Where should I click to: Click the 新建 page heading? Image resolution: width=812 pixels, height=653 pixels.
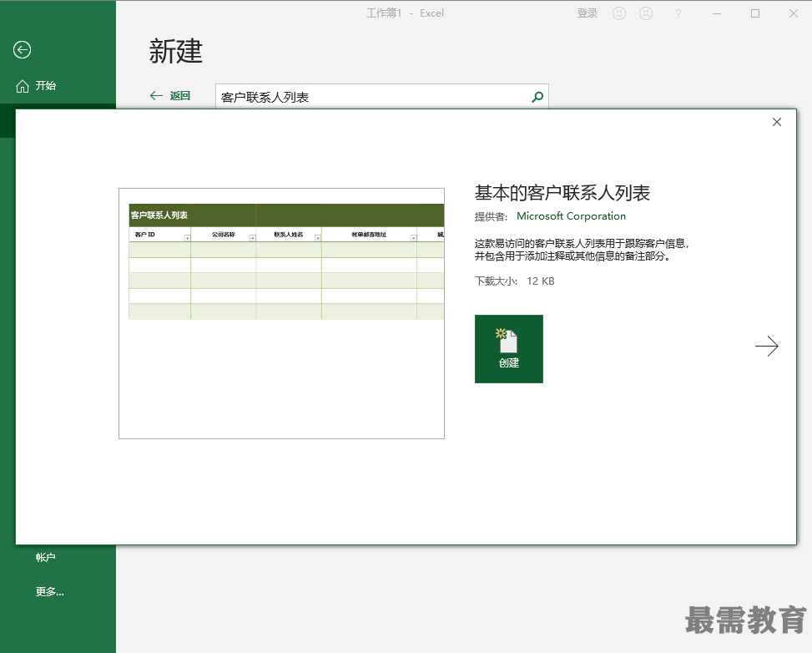click(176, 51)
